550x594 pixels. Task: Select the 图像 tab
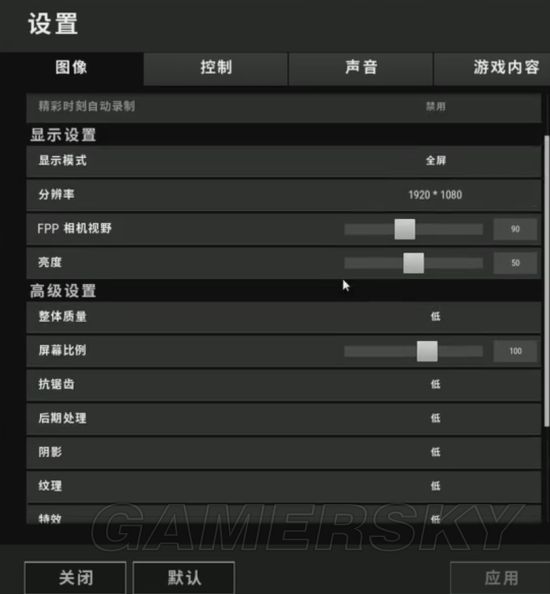tap(72, 69)
